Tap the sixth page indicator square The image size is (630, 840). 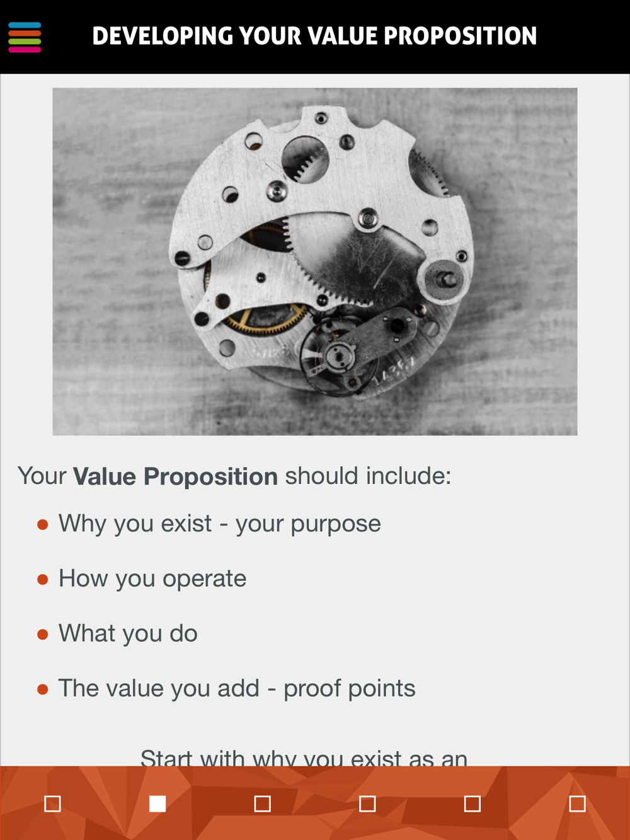click(577, 803)
